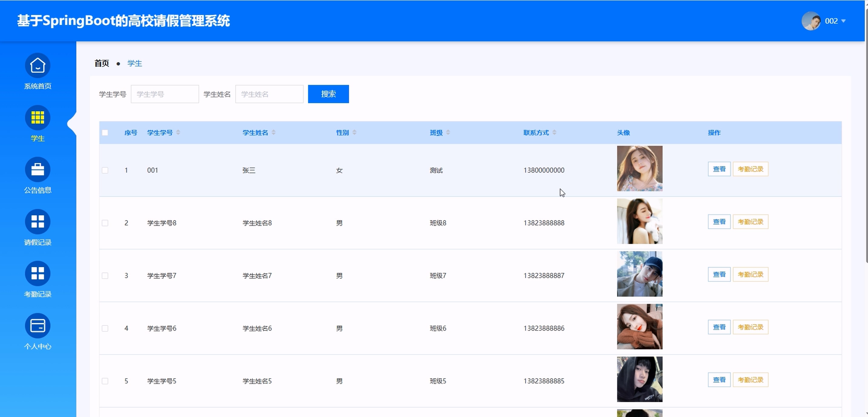Sort by 学生学号 column arrows
Viewport: 868px width, 417px height.
point(178,132)
